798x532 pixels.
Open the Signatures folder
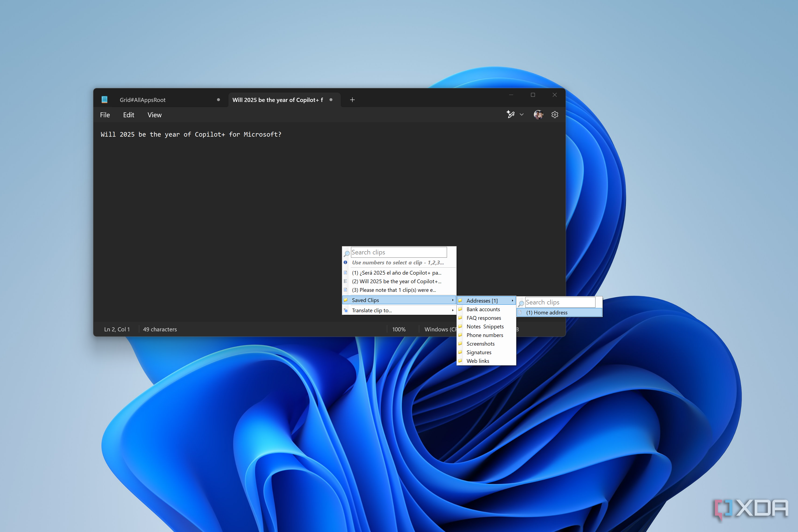tap(486, 353)
